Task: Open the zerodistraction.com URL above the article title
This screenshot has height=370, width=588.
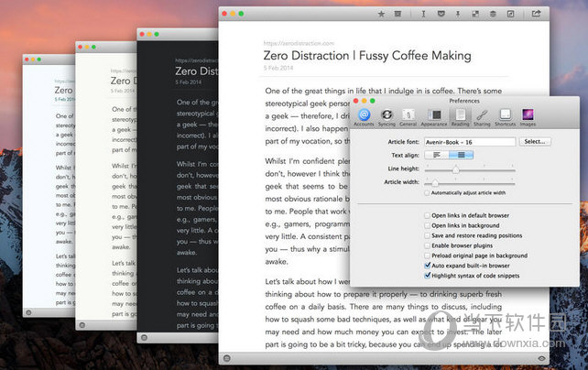Action: point(299,43)
